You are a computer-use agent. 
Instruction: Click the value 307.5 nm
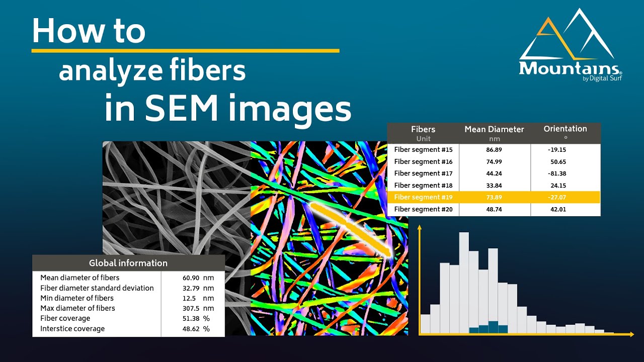pos(198,308)
